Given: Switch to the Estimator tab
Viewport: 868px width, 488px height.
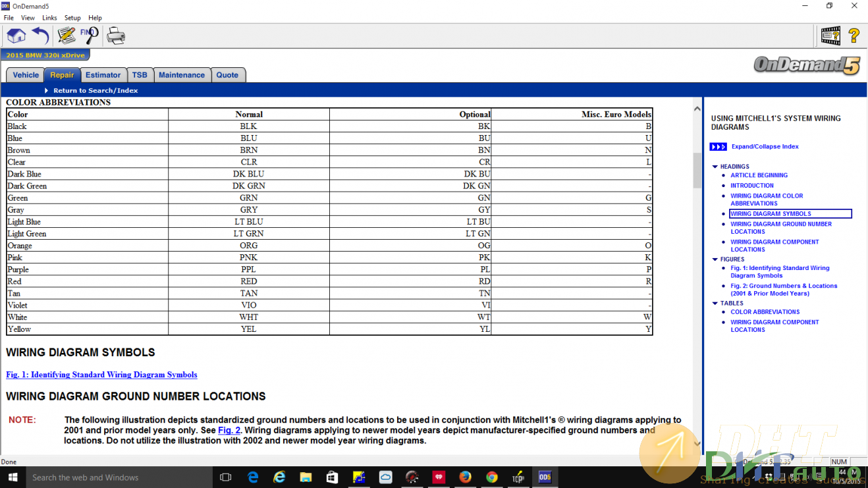Looking at the screenshot, I should click(x=103, y=75).
